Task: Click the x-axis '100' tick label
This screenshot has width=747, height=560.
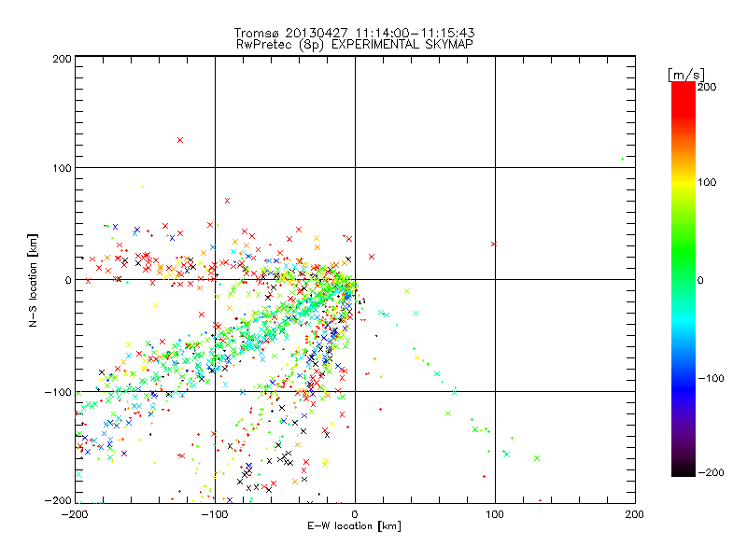Action: (x=495, y=514)
